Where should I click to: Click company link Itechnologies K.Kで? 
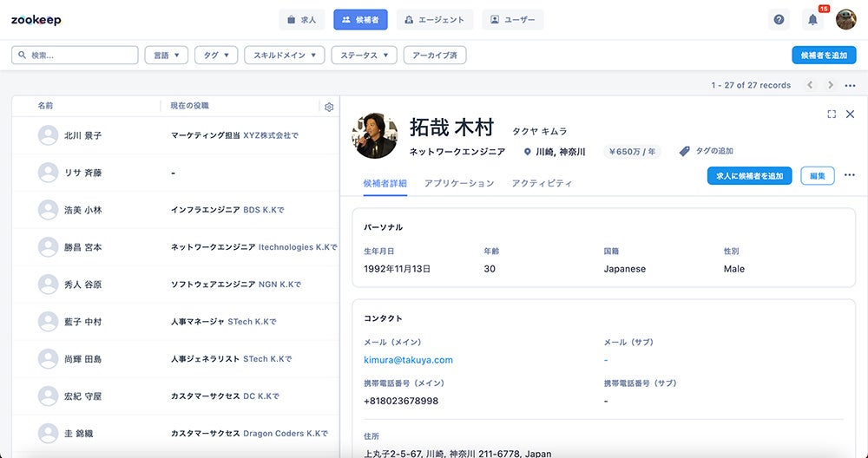298,247
